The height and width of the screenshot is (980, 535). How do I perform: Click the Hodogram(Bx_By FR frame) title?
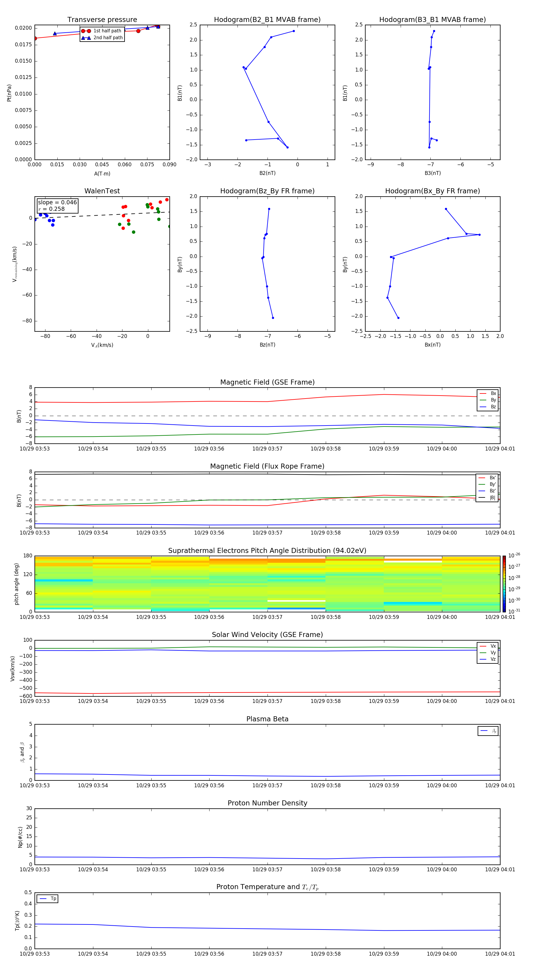432,191
